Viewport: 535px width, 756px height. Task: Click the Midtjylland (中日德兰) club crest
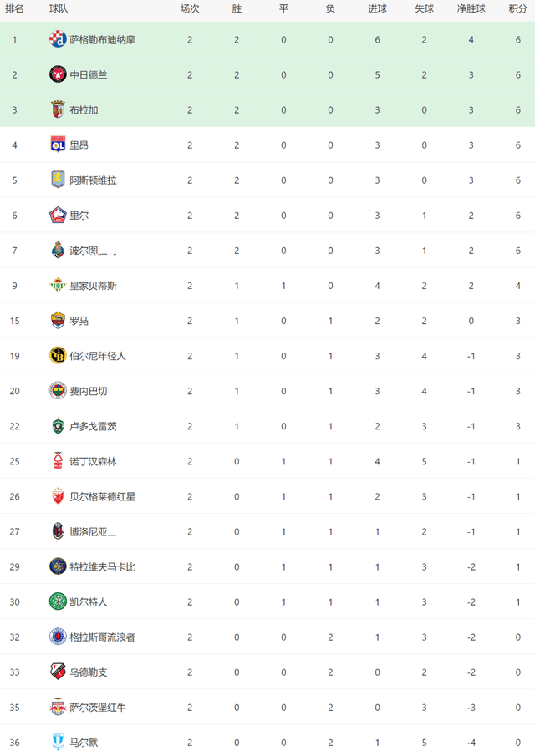(58, 74)
